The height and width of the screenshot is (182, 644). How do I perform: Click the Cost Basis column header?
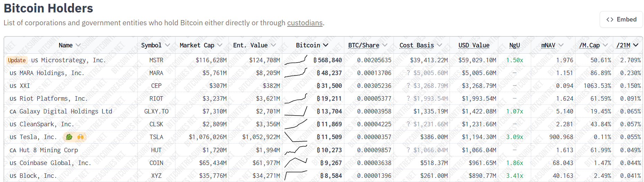(x=416, y=45)
